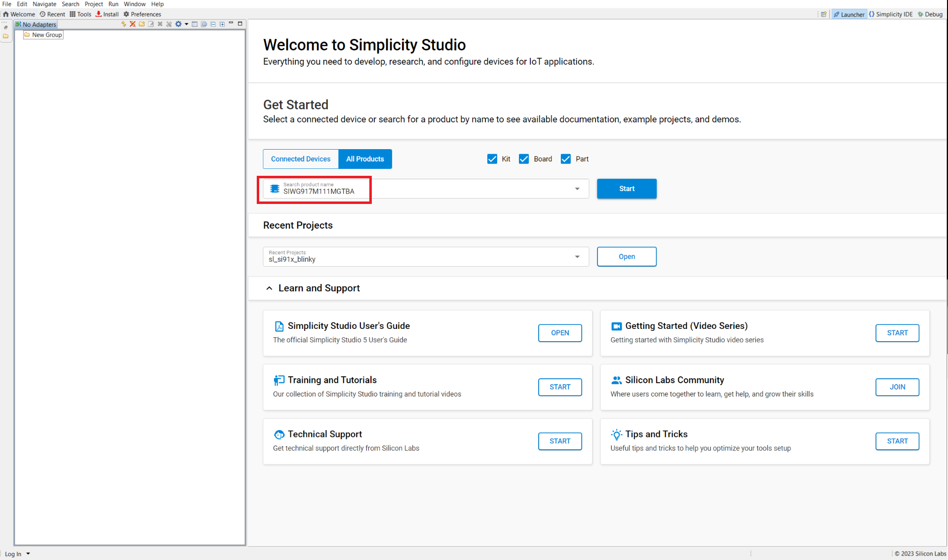Open the Window menu

[134, 4]
